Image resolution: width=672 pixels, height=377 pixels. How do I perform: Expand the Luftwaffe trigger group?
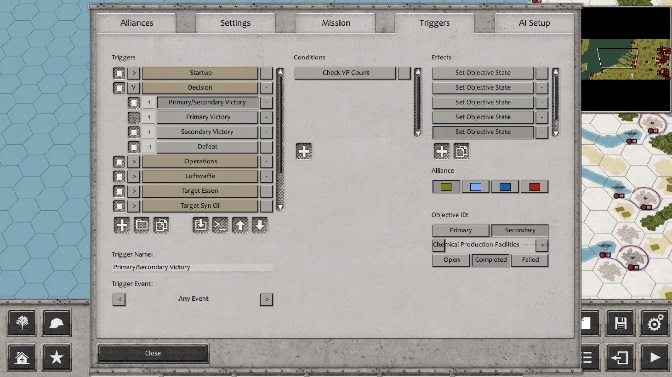[x=134, y=176]
